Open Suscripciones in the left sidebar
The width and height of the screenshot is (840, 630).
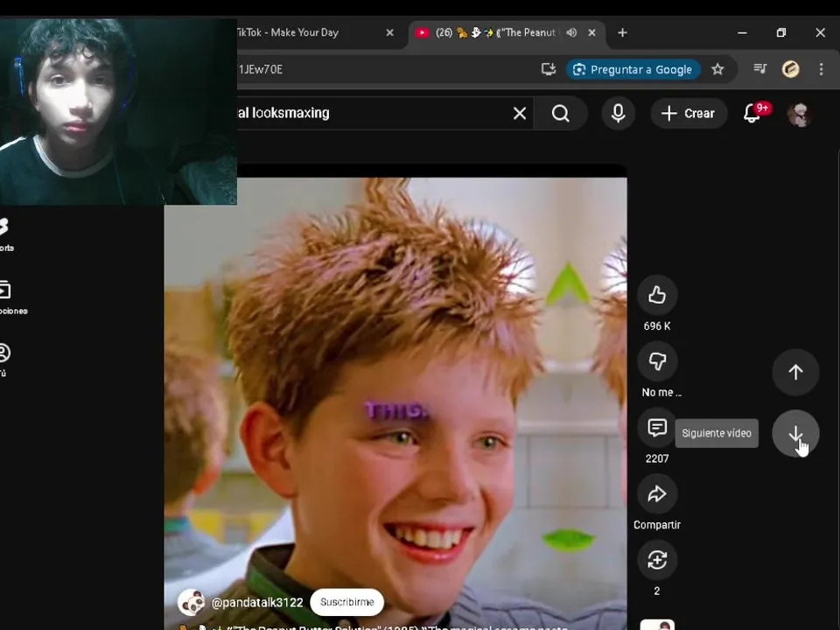pos(10,297)
